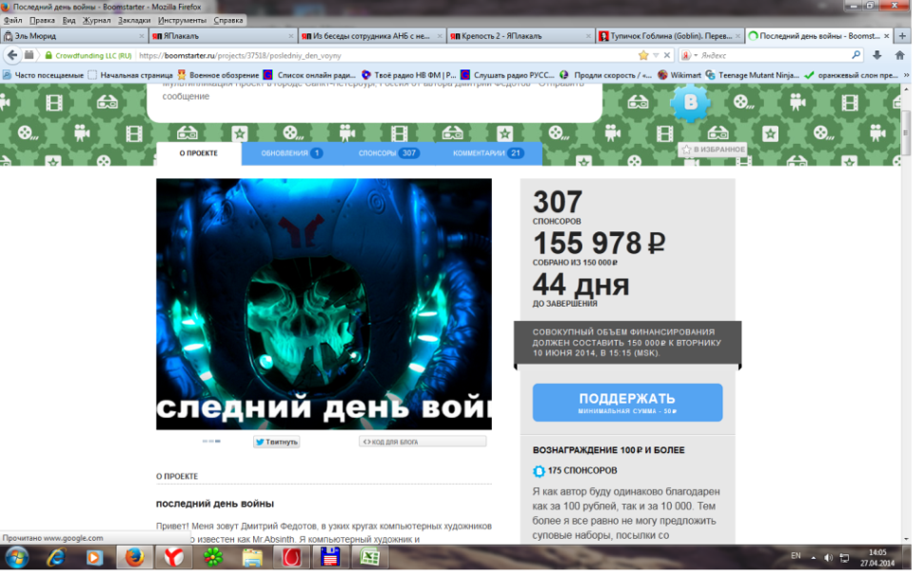The width and height of the screenshot is (924, 576).
Task: Open Teenage Mutant Ninja bookmark
Action: click(753, 75)
